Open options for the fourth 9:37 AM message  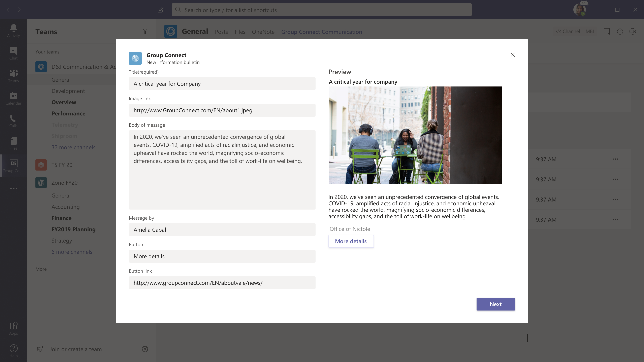(x=615, y=219)
